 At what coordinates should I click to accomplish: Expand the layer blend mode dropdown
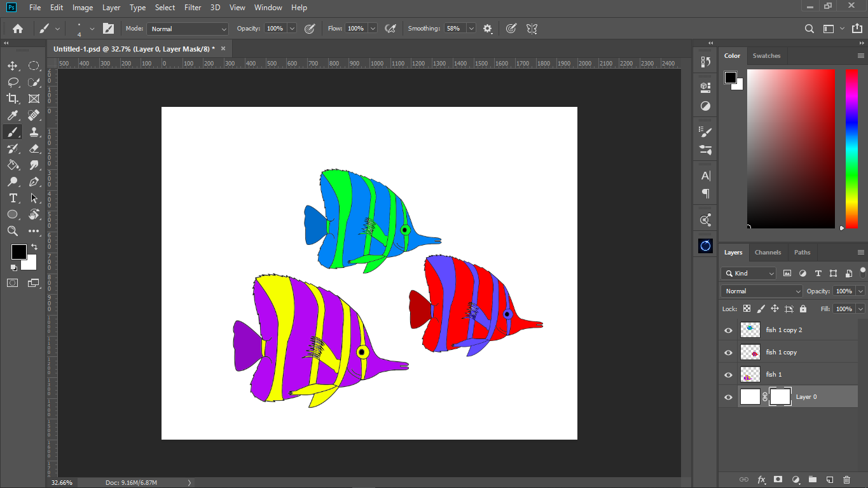762,291
